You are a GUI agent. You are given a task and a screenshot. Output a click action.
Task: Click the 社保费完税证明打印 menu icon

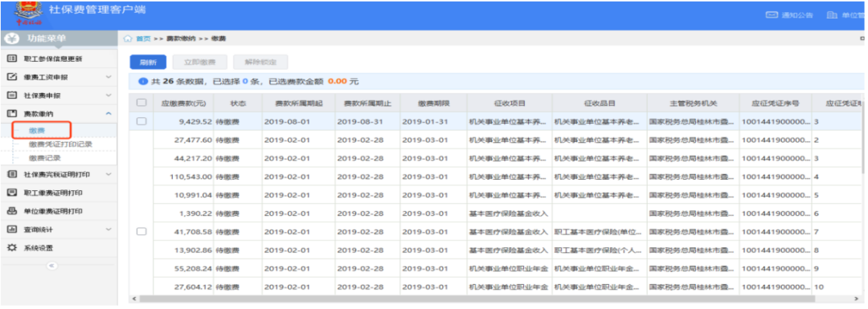pos(11,175)
